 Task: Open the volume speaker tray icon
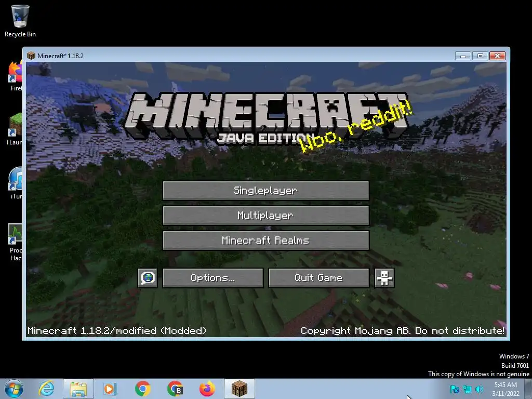click(480, 390)
